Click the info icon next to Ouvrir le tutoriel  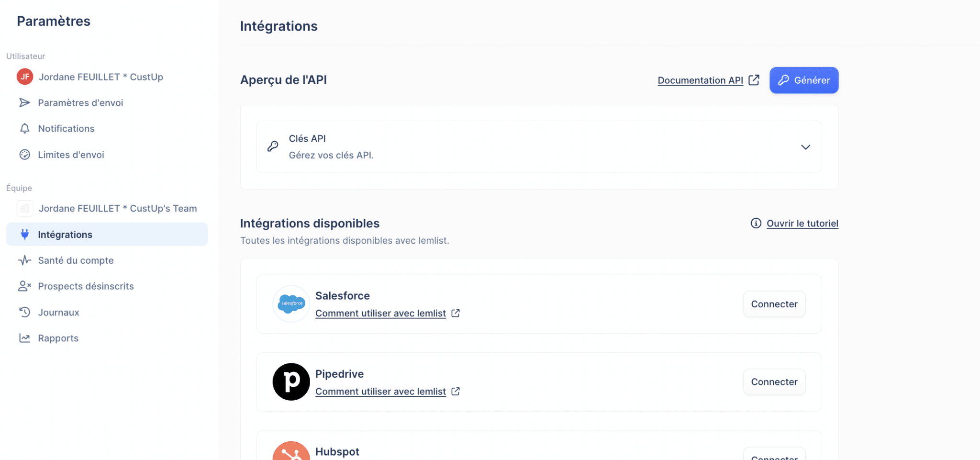756,223
